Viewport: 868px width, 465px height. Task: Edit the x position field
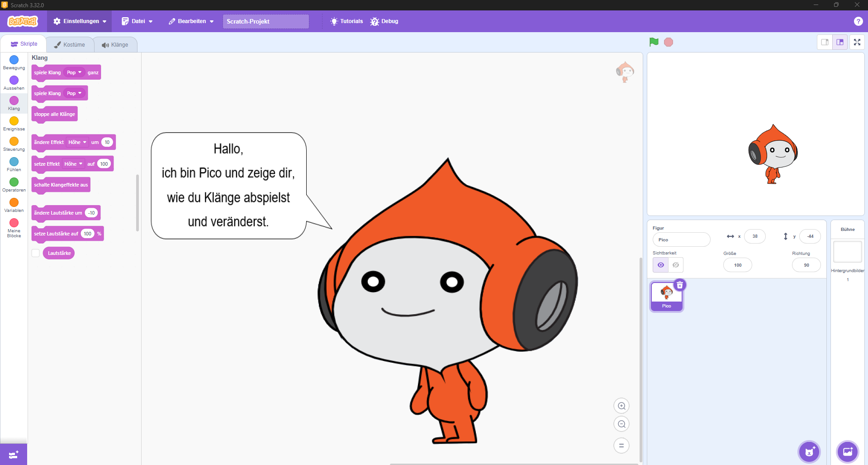click(754, 236)
